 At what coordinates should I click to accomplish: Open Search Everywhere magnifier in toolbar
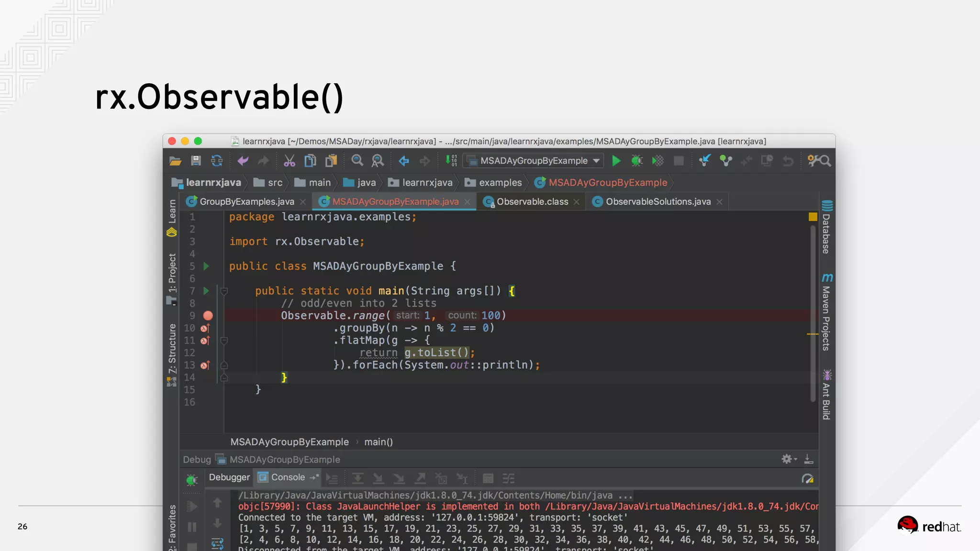tap(825, 161)
